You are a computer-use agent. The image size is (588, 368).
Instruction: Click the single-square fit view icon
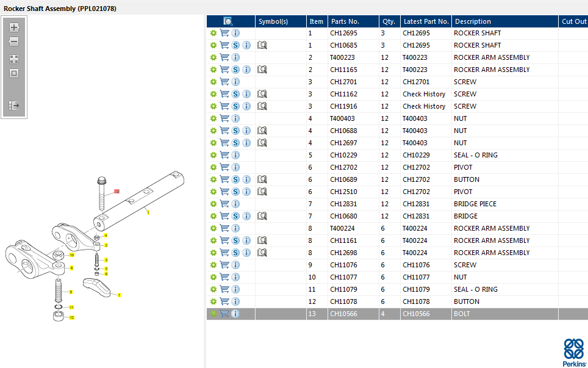[x=14, y=73]
